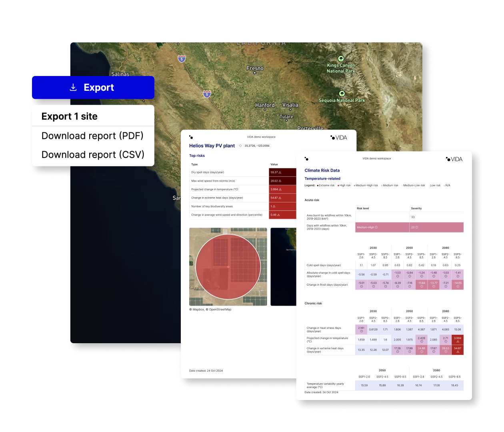This screenshot has height=432, width=504.
Task: Open the red circle site map thumbnail
Action: (x=228, y=267)
